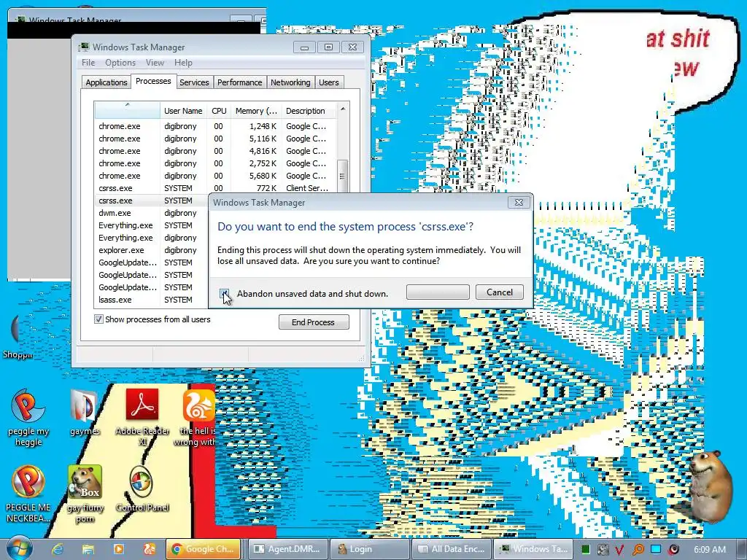Open the File menu in Task Manager
The height and width of the screenshot is (560, 747).
coord(88,63)
